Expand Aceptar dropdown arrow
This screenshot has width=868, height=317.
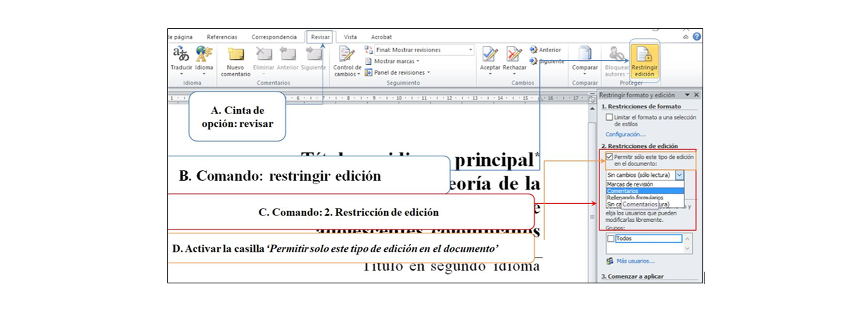[x=490, y=74]
